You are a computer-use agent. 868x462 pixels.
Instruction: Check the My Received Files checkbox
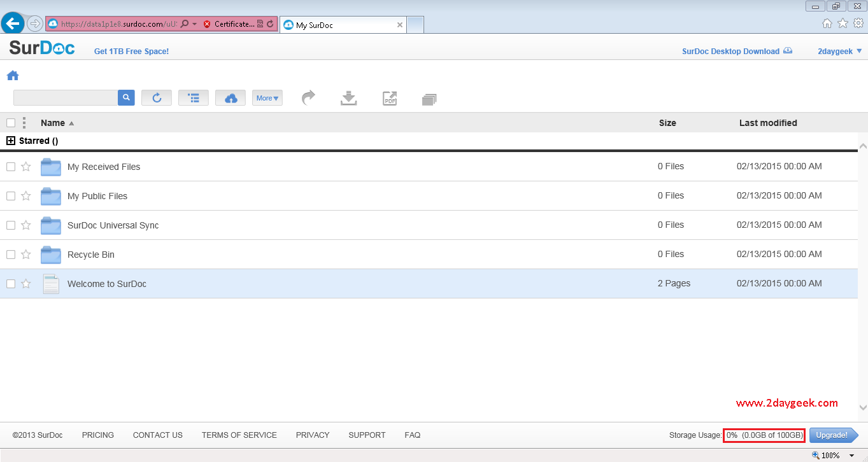pos(11,167)
